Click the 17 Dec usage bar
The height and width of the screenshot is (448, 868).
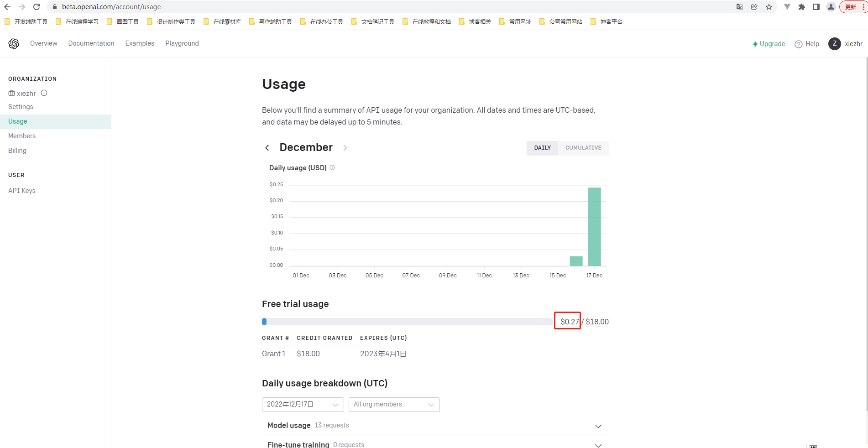click(594, 227)
